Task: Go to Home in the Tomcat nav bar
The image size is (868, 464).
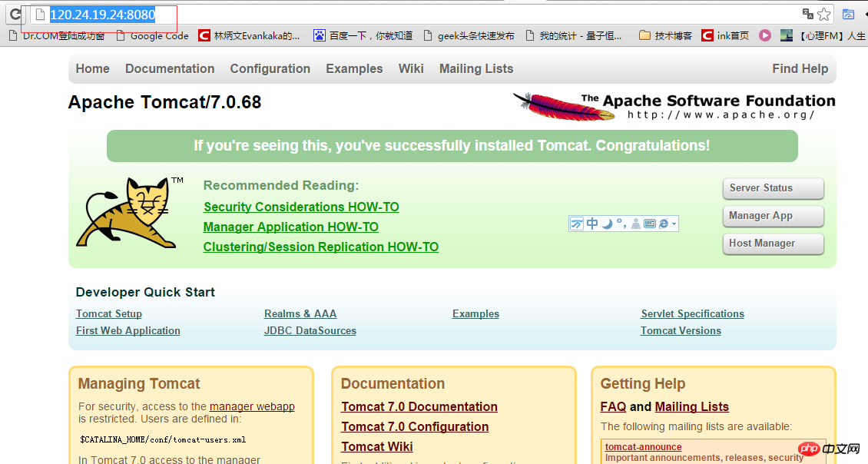Action: [92, 68]
